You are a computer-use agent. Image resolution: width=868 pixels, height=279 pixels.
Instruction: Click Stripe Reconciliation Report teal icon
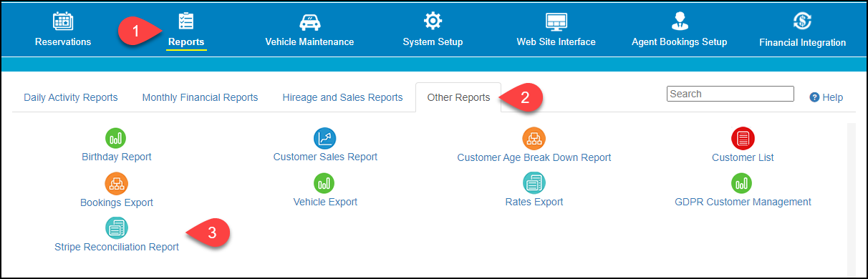point(116,228)
